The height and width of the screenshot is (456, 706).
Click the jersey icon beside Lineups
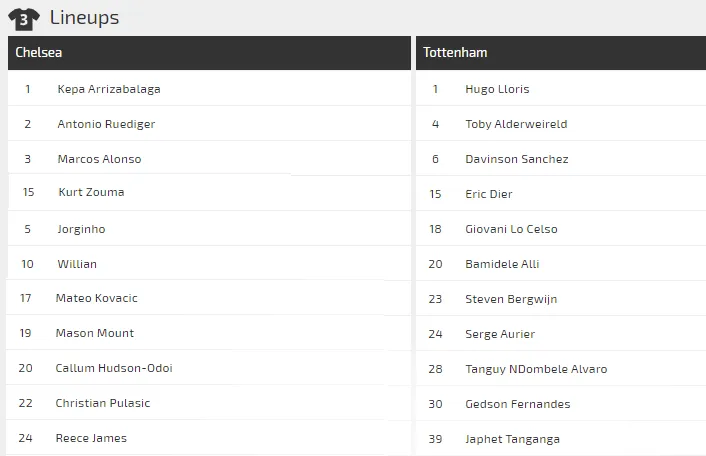(24, 18)
